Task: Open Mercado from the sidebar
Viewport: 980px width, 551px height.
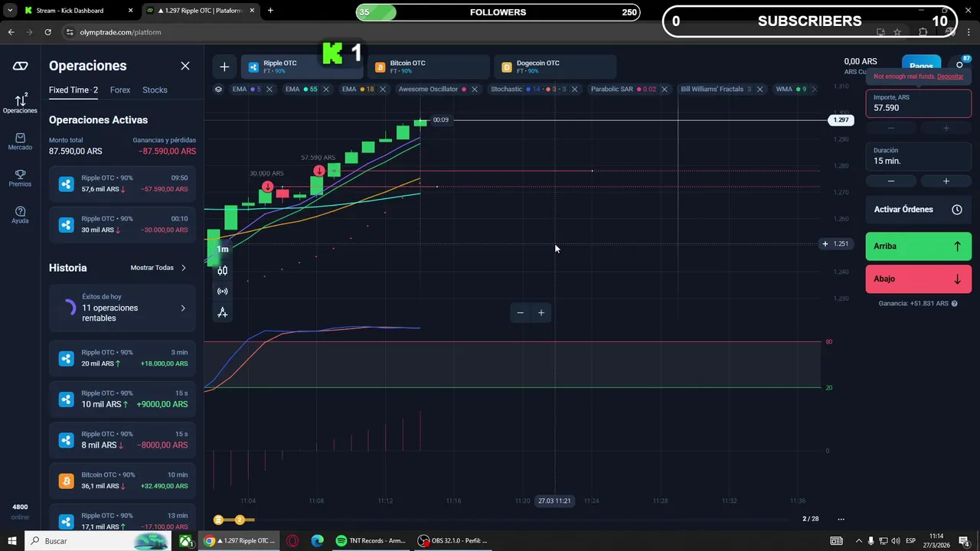Action: (20, 142)
